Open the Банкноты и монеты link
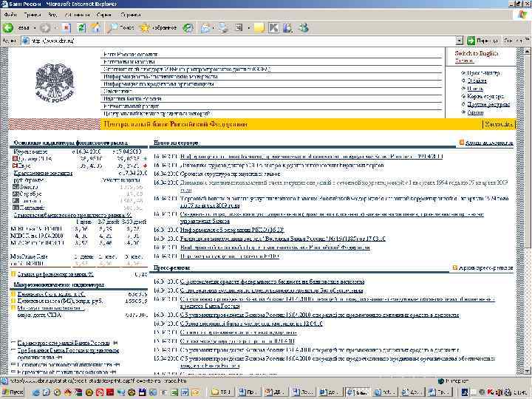532x399 pixels. [129, 62]
